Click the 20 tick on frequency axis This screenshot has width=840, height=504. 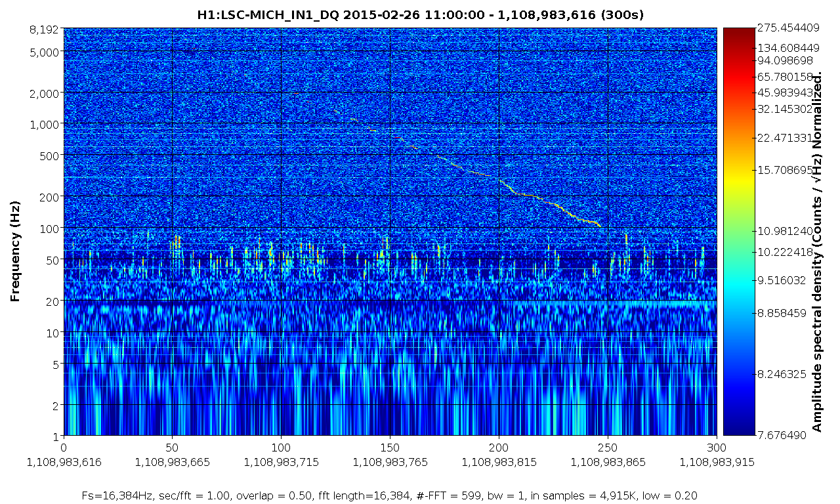coord(54,301)
